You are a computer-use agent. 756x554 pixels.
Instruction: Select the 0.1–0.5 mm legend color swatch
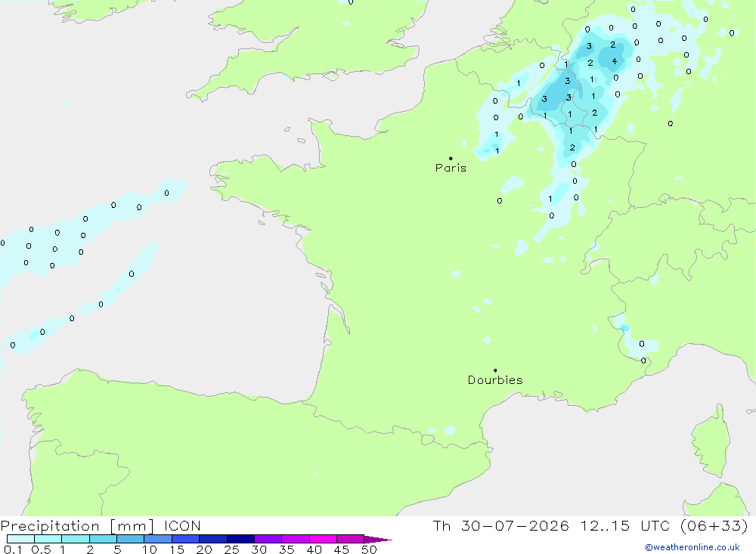[20, 539]
